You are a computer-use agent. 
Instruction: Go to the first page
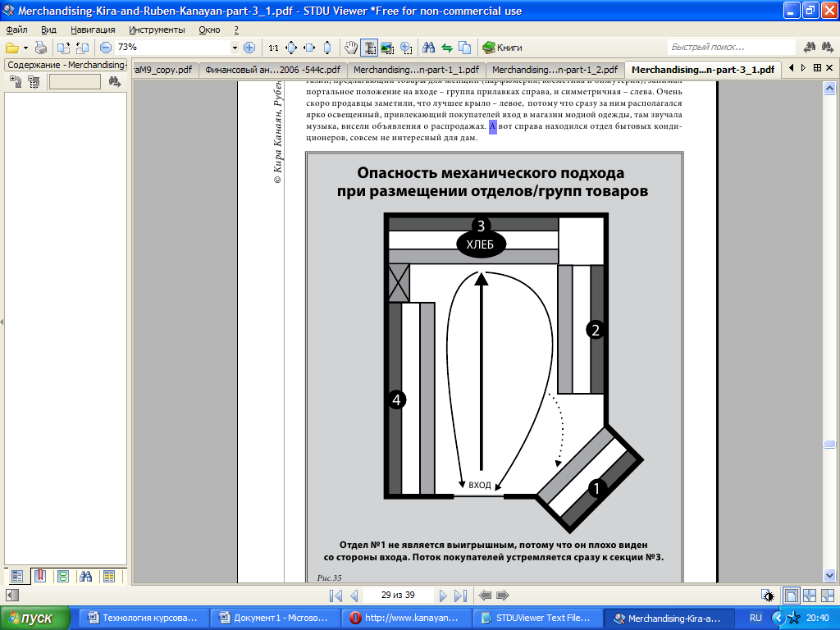coord(336,596)
